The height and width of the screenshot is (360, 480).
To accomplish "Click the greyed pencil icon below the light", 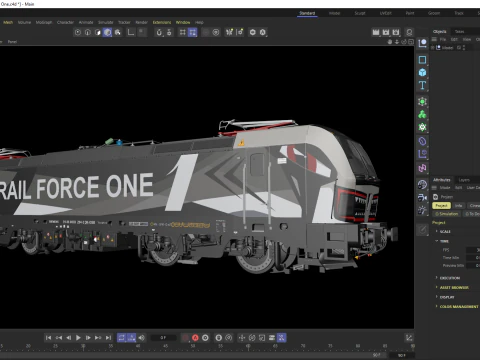I will click(x=422, y=230).
